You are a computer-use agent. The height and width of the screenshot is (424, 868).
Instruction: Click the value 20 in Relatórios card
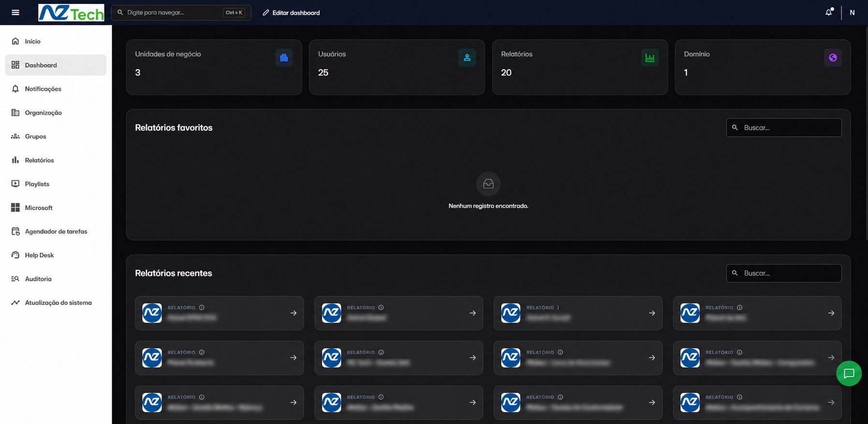[x=506, y=73]
